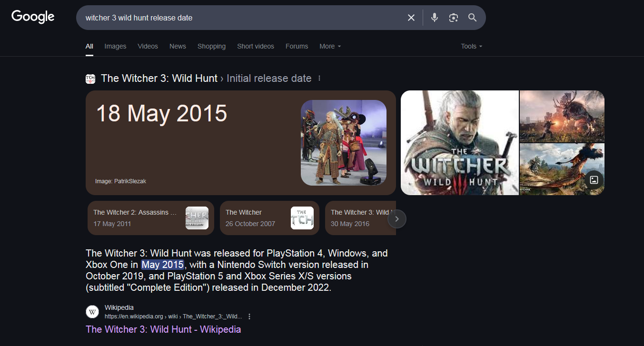Switch to the Shopping tab
This screenshot has height=346, width=644.
(x=211, y=46)
